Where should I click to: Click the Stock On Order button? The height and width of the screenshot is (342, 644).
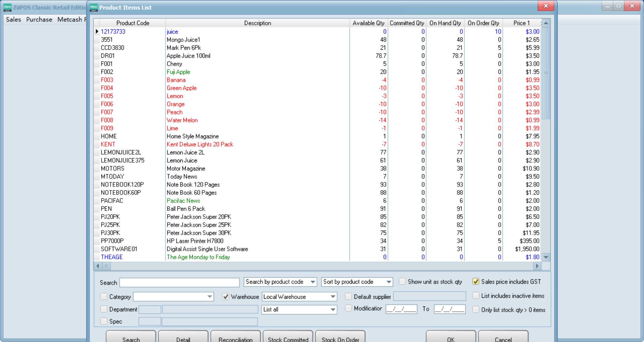[340, 338]
